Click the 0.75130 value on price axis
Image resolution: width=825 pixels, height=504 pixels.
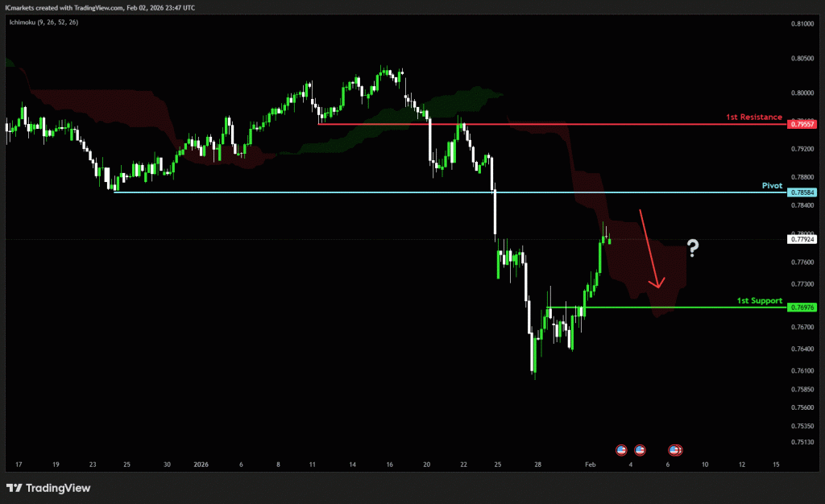click(x=802, y=442)
